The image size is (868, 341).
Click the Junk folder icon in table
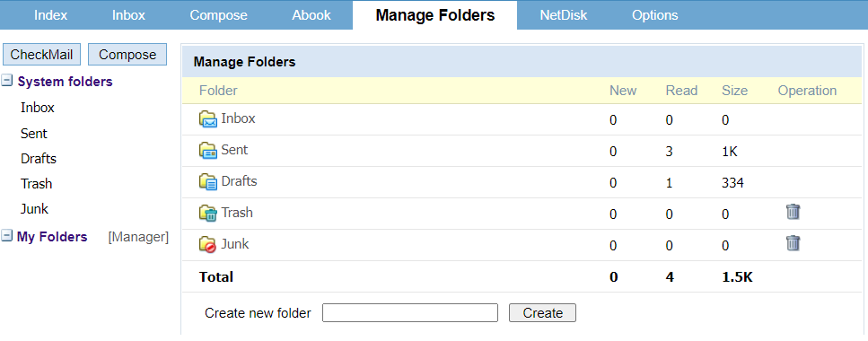208,245
